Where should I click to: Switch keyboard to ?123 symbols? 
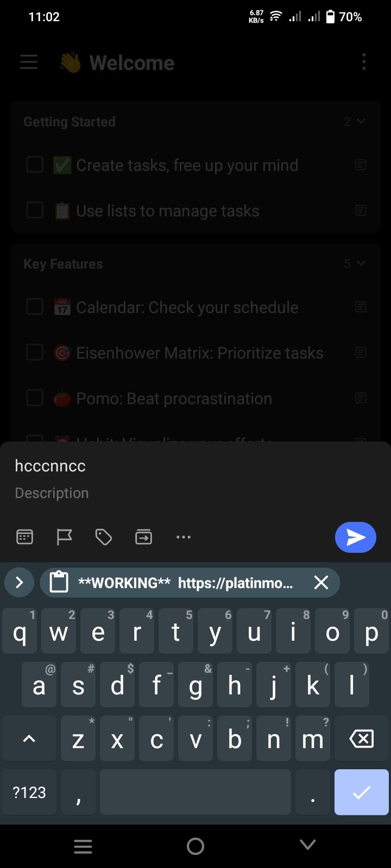[29, 792]
